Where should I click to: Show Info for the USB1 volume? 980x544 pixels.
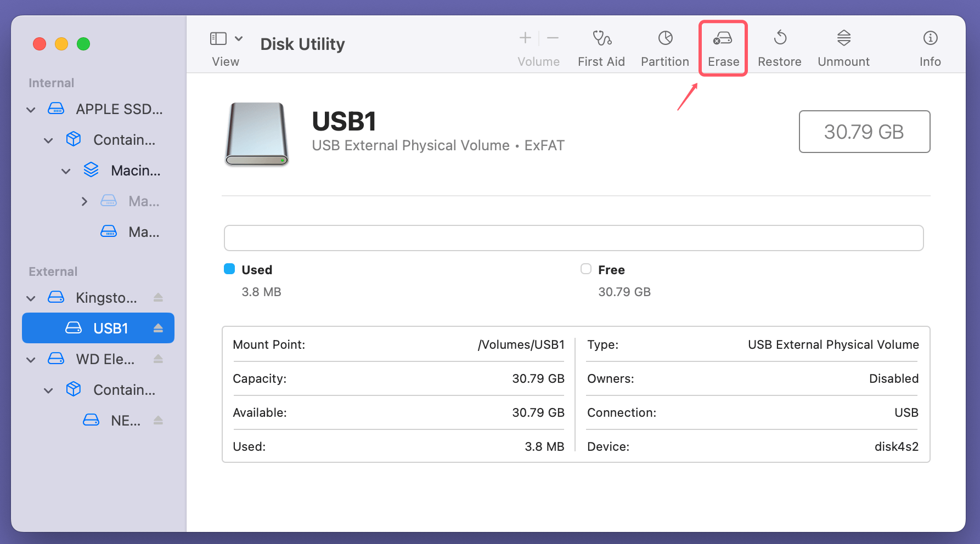930,47
